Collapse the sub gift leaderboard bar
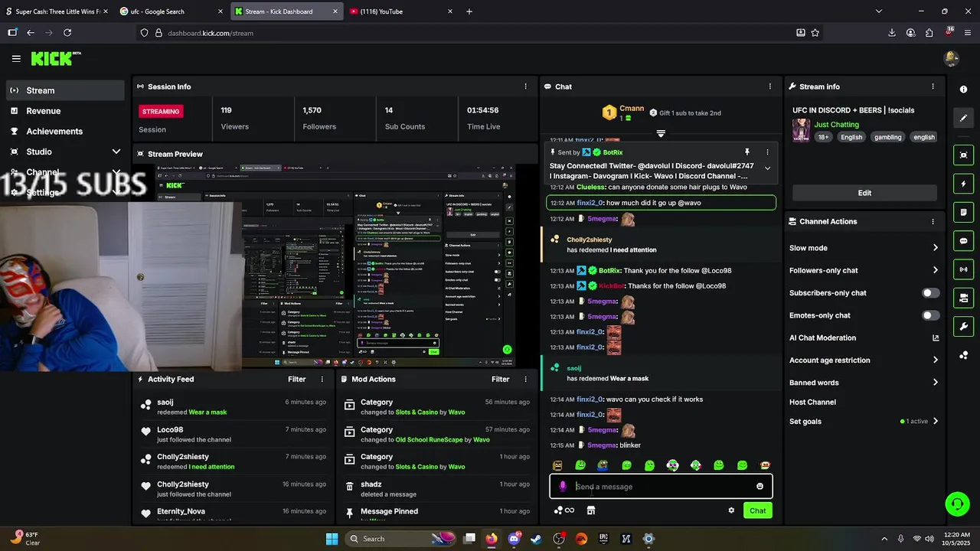This screenshot has width=980, height=551. [x=661, y=133]
